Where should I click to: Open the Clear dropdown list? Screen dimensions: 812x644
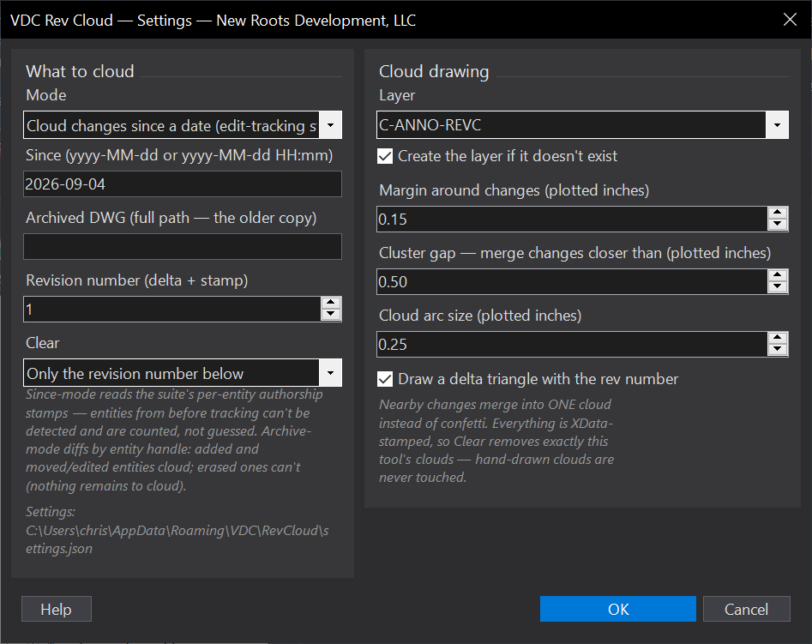tap(183, 373)
